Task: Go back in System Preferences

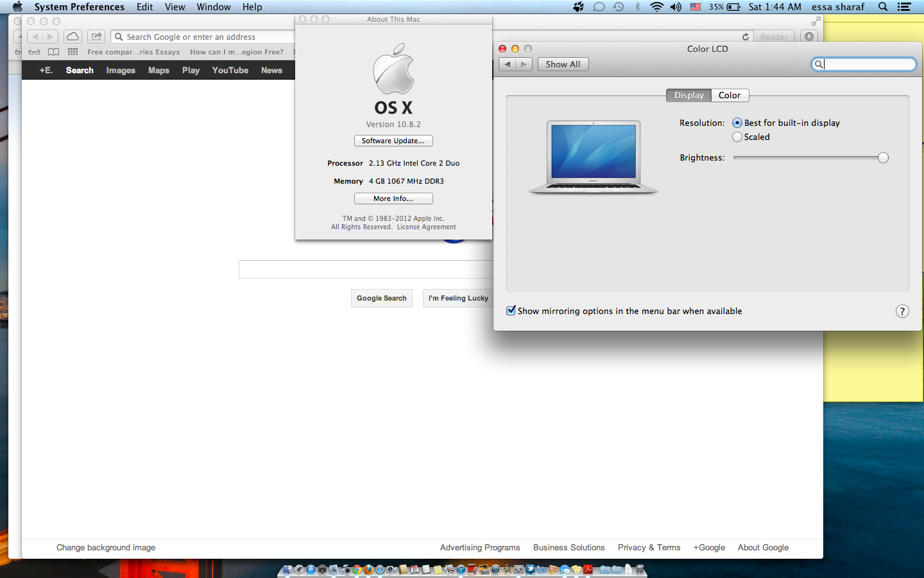Action: coord(508,64)
